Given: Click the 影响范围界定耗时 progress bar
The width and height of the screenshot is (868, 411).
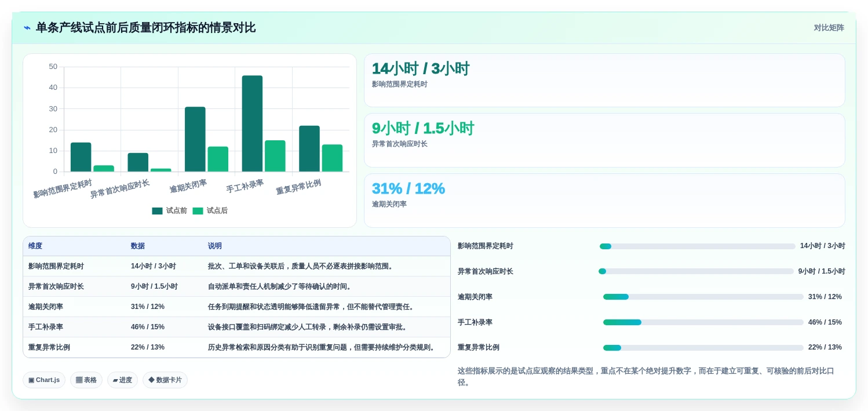Looking at the screenshot, I should [x=697, y=246].
